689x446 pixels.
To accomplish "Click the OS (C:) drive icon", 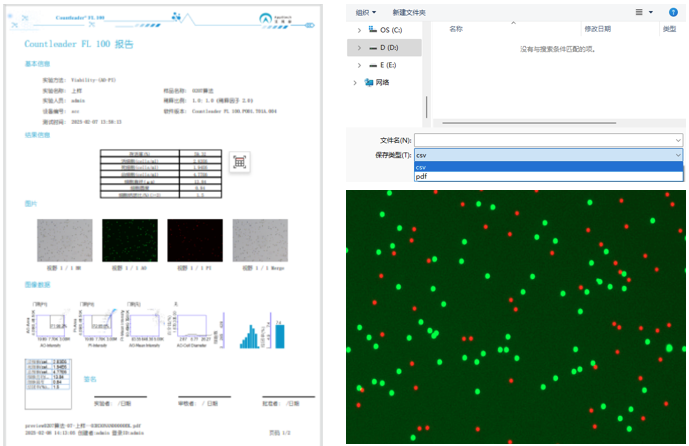I will tap(372, 30).
